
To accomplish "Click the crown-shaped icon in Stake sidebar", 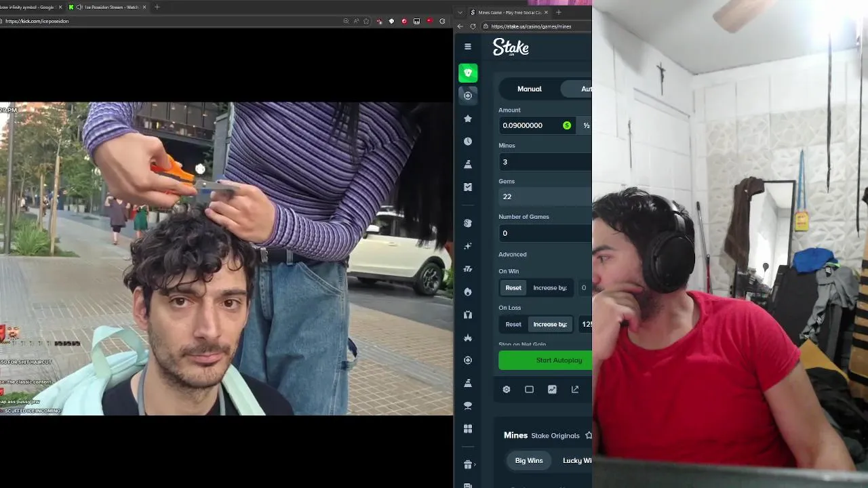I will click(x=468, y=338).
